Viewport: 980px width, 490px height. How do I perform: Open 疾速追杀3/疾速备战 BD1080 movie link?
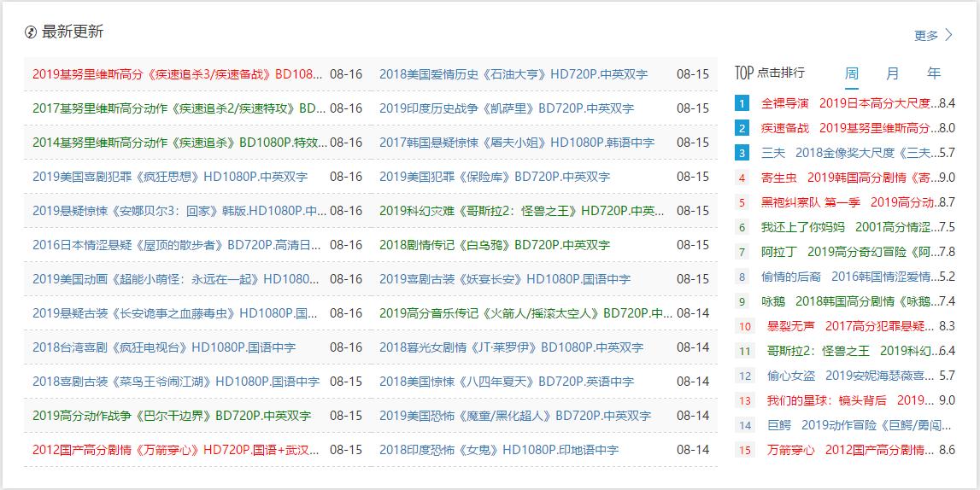point(178,74)
